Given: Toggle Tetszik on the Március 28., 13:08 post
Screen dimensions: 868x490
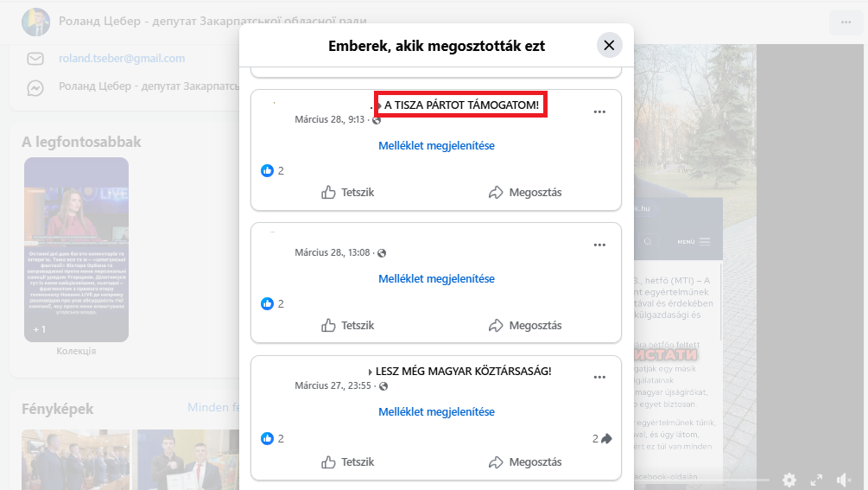Looking at the screenshot, I should tap(347, 326).
